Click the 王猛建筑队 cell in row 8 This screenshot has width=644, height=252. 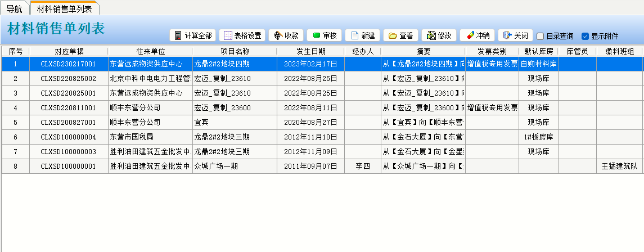click(x=619, y=166)
